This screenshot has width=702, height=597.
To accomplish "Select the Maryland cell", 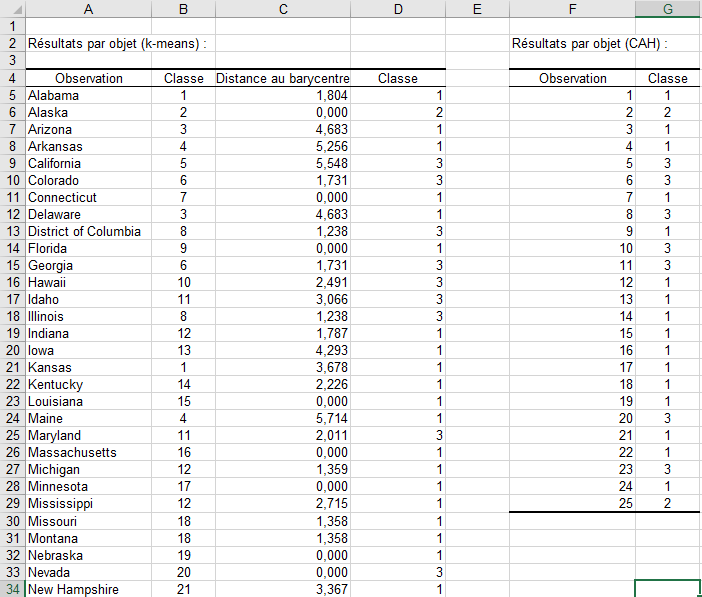I will (x=89, y=436).
